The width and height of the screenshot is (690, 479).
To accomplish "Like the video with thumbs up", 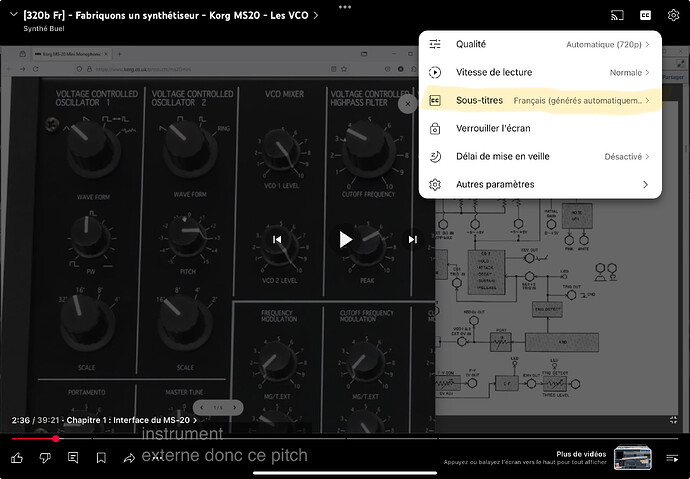I will click(x=17, y=458).
